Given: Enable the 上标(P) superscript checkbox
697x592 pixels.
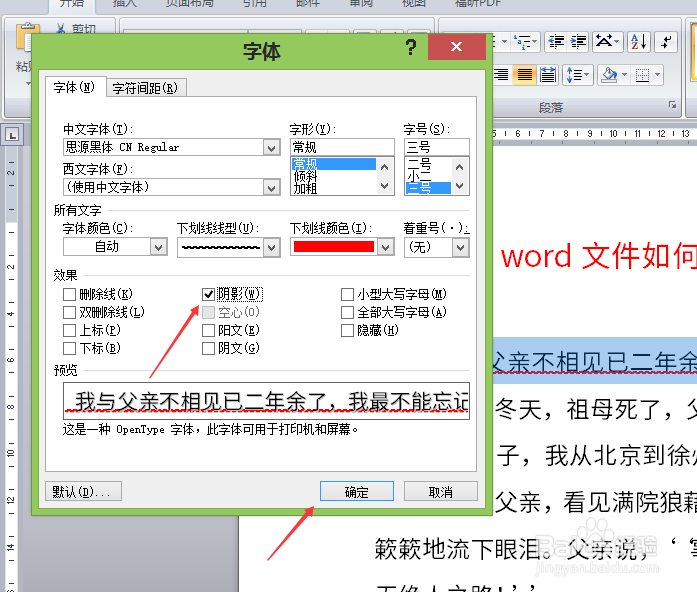Looking at the screenshot, I should [x=69, y=330].
